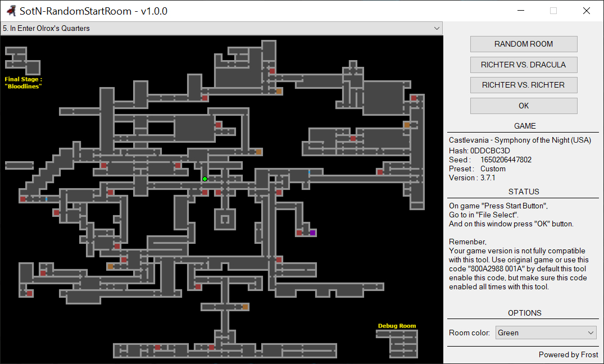Click the square spiral room at map center
The image size is (604, 364).
click(225, 220)
